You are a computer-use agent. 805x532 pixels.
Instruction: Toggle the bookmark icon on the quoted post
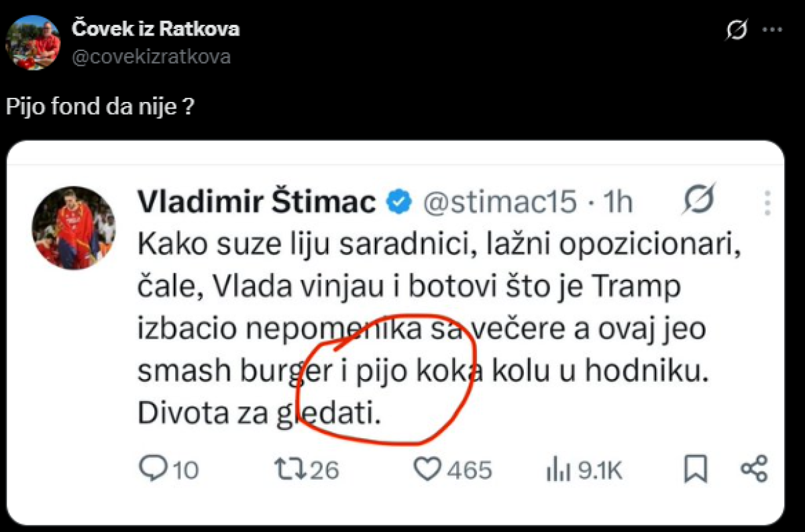point(696,468)
